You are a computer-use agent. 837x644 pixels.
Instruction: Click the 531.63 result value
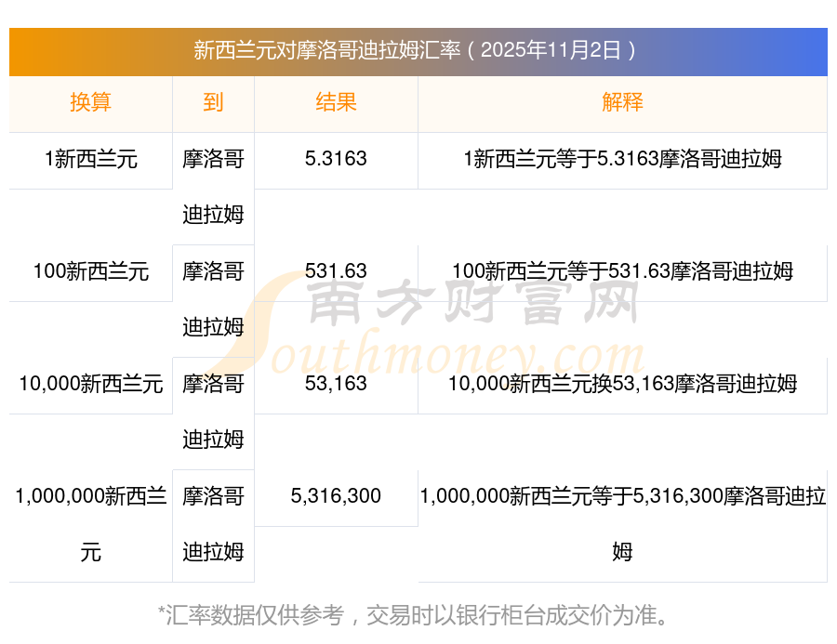coord(336,271)
